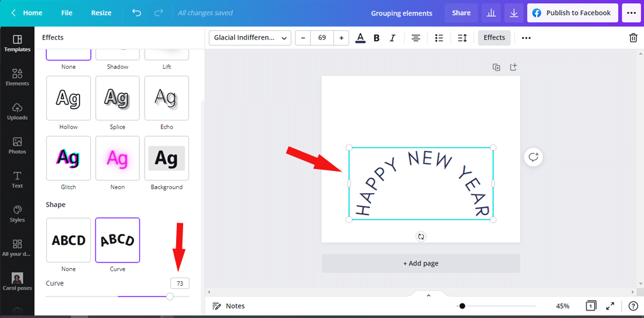The width and height of the screenshot is (644, 318).
Task: Toggle italic formatting
Action: (392, 38)
